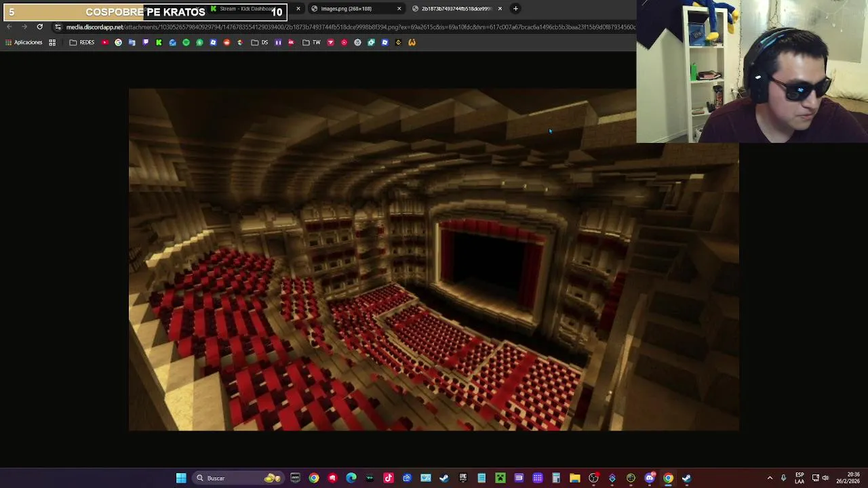Screen dimensions: 868x488
Task: Open the Twitch bookmark
Action: pyautogui.click(x=145, y=42)
